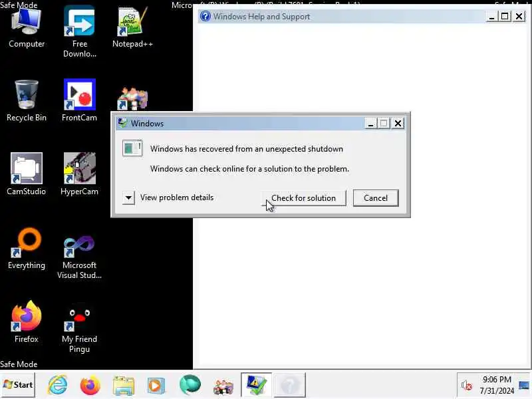
Task: Click the Start button
Action: (18, 385)
